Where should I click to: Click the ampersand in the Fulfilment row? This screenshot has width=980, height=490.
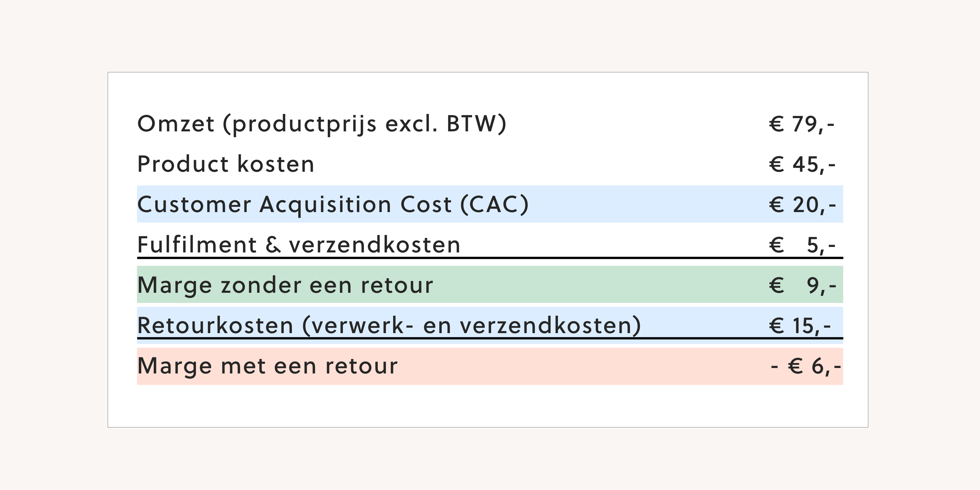(x=273, y=245)
